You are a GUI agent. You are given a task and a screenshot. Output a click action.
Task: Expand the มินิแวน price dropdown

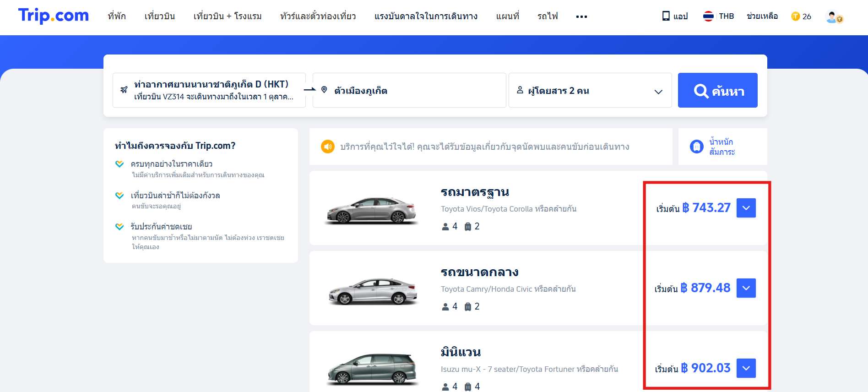click(746, 368)
